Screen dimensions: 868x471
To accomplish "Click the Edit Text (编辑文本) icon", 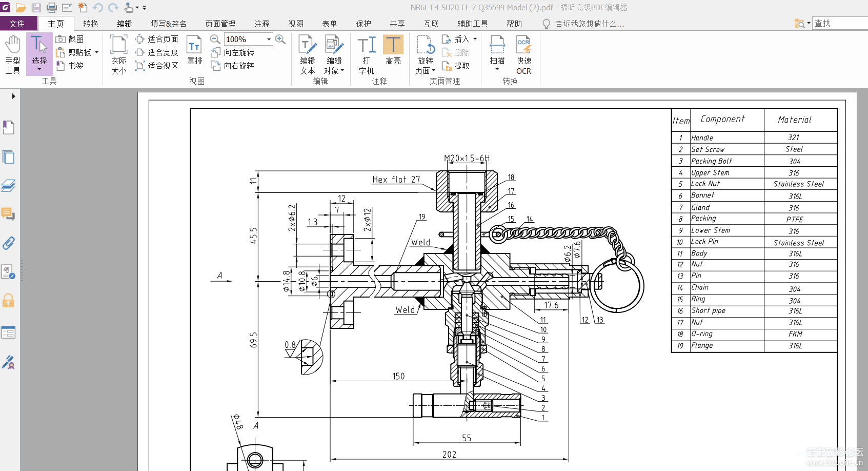I will 307,54.
